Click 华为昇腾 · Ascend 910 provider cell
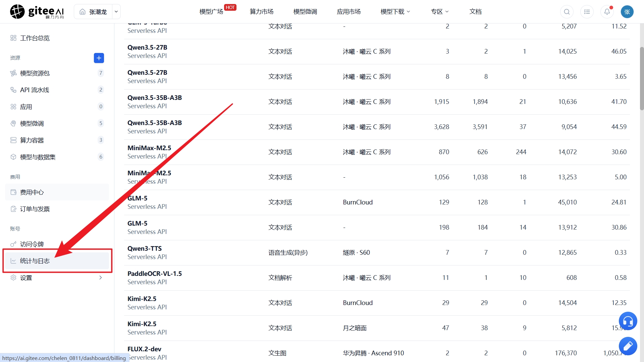Screen dimensions: 644x362 pos(373,353)
